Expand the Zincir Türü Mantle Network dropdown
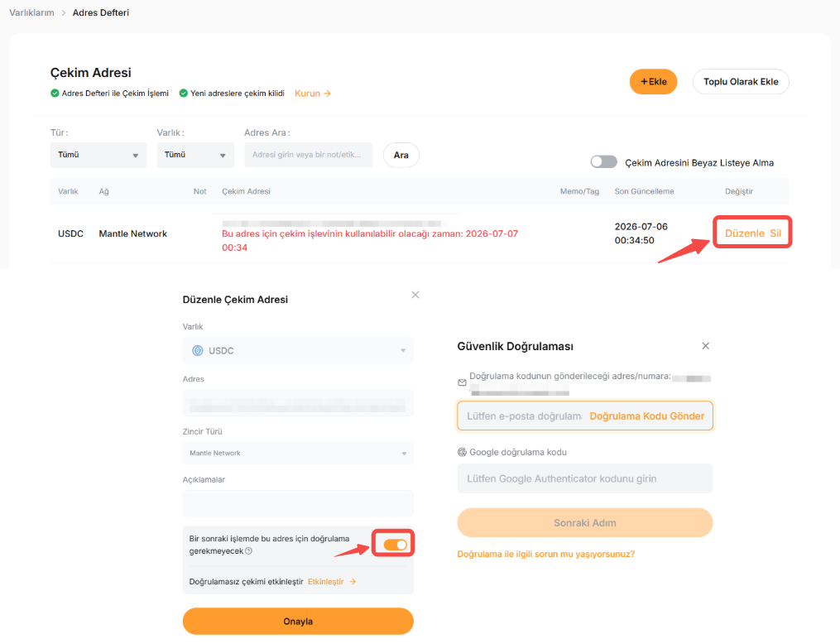This screenshot has height=644, width=840. [x=298, y=454]
